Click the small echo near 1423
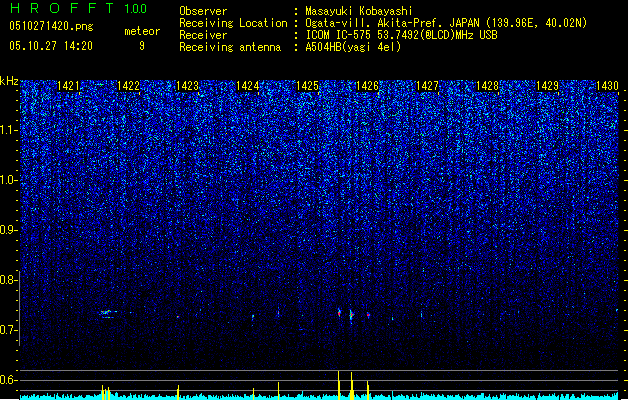This screenshot has width=629, height=400. pyautogui.click(x=178, y=317)
